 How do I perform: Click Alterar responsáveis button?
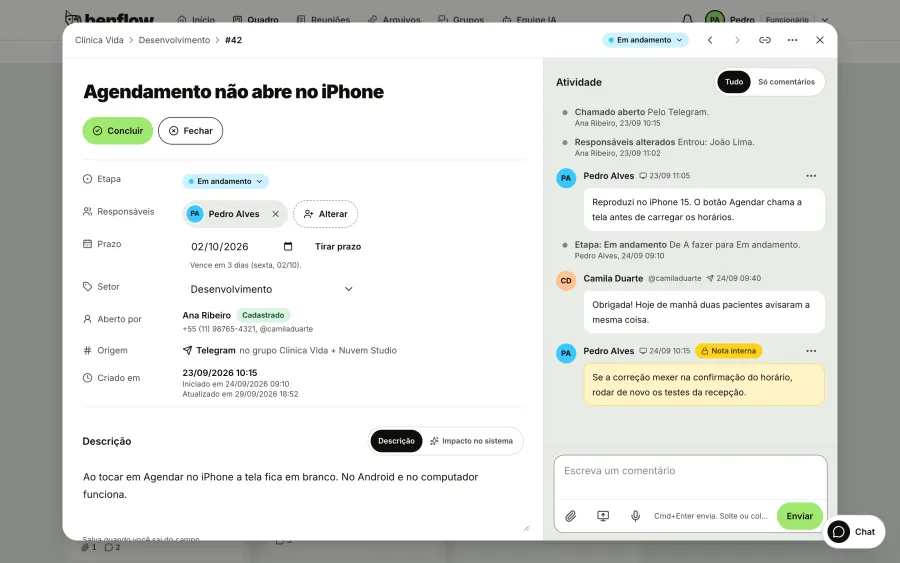pos(325,214)
